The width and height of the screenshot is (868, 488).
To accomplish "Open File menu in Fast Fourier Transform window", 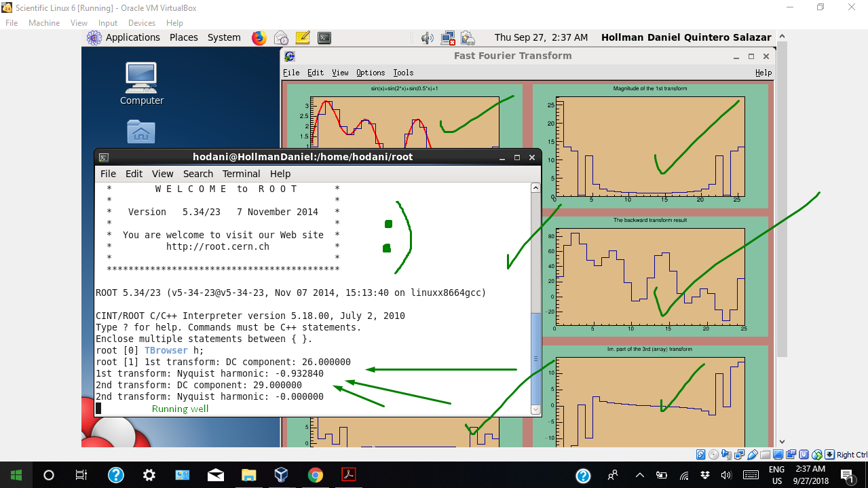I will 291,73.
